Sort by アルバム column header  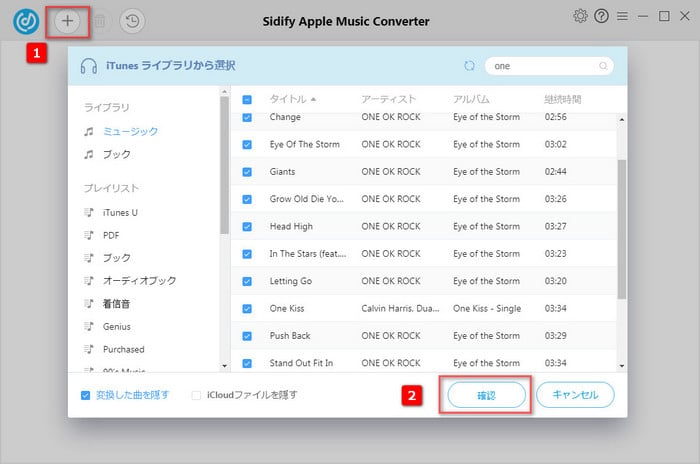coord(471,99)
